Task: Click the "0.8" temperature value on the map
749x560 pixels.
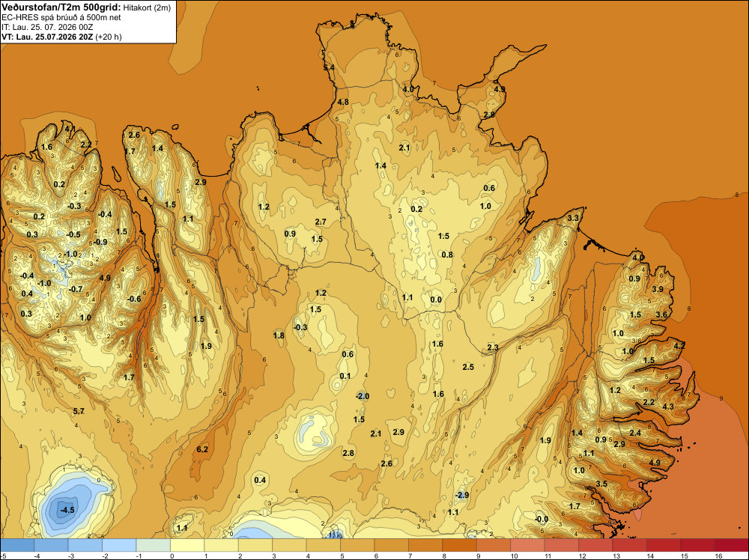Action: click(447, 255)
